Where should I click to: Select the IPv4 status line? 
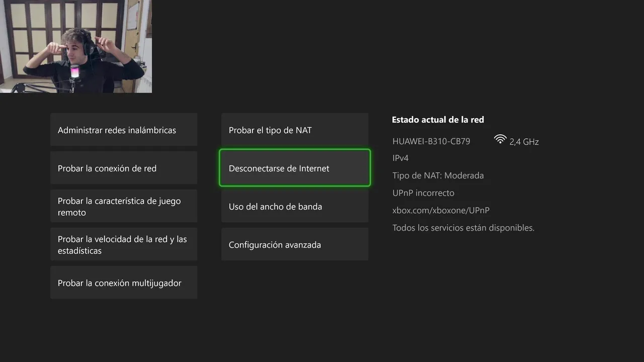[x=400, y=158]
